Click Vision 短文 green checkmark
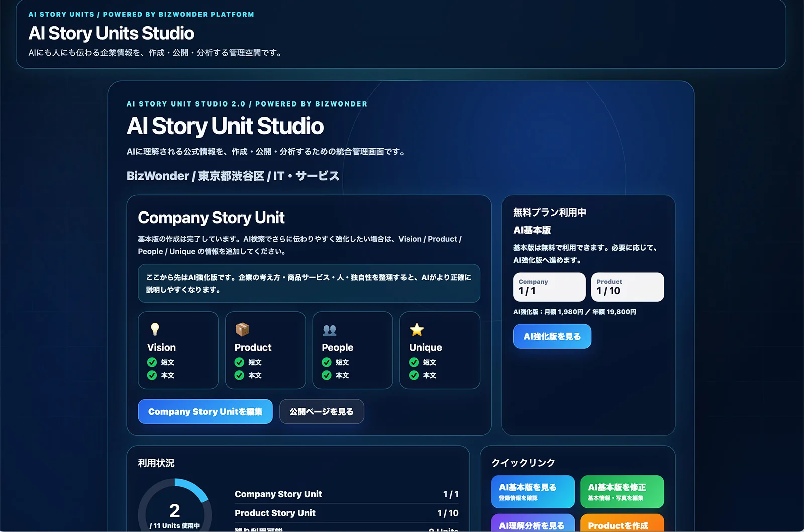 pyautogui.click(x=152, y=362)
